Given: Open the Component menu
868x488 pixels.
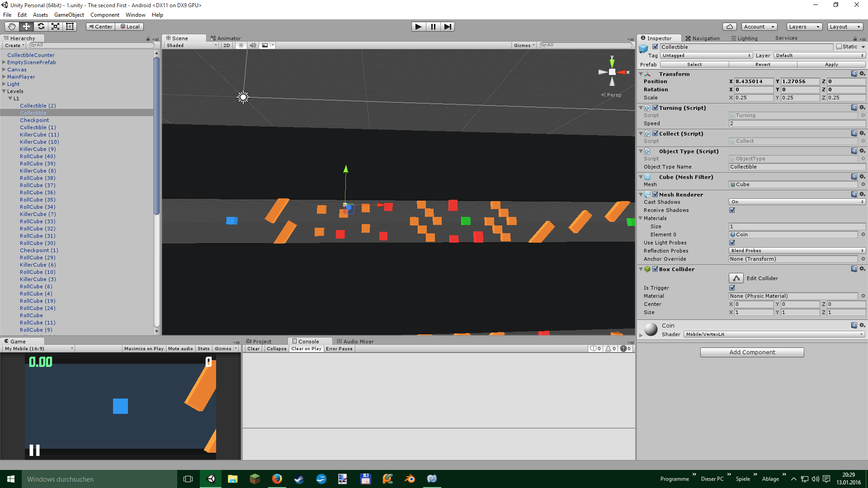Looking at the screenshot, I should point(104,15).
